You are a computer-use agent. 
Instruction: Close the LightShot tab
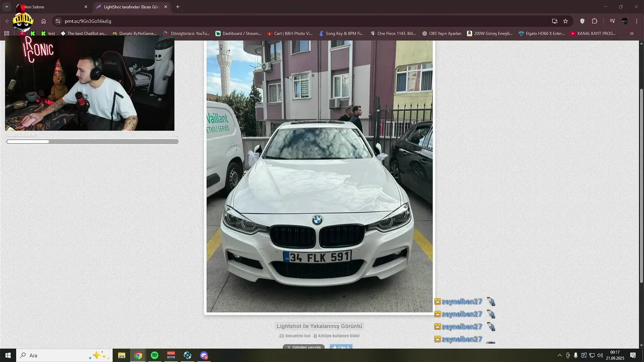pos(166,7)
